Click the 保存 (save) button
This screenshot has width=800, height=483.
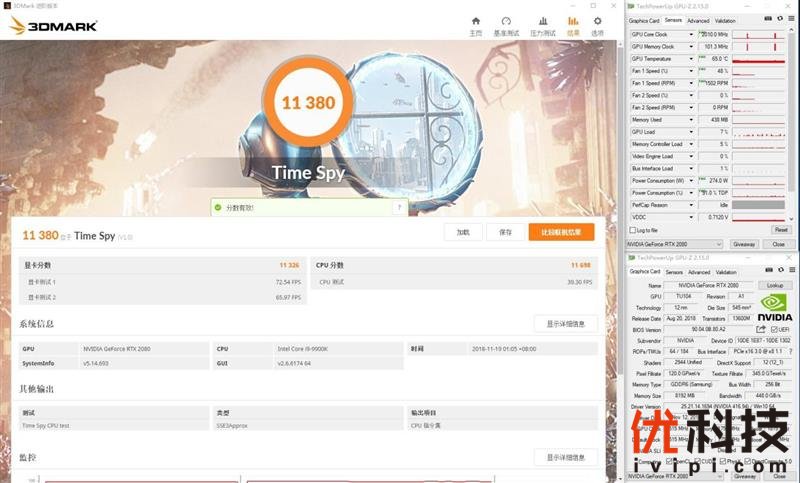tap(505, 232)
